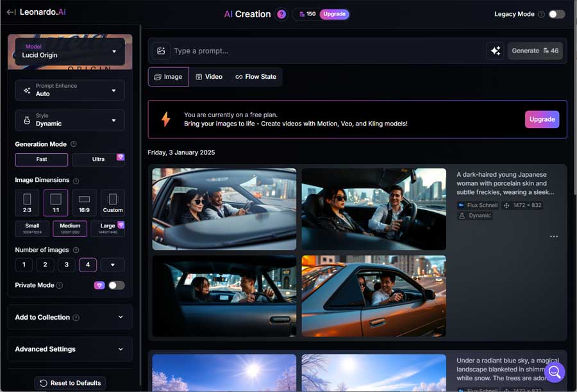577x392 pixels.
Task: Expand the Advanced Settings section
Action: 70,349
